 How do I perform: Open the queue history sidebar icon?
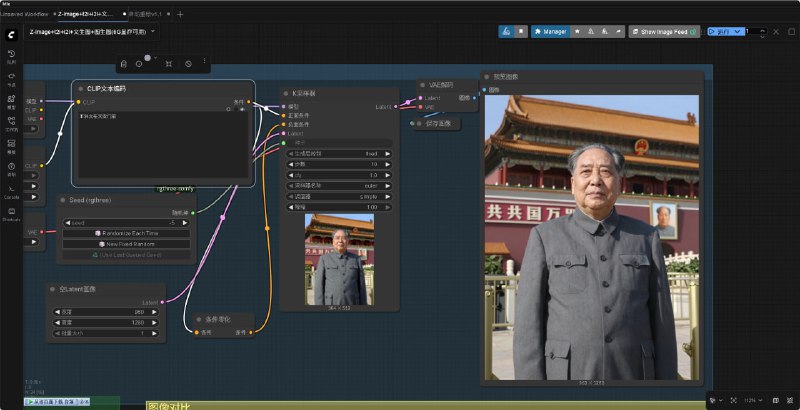click(11, 56)
